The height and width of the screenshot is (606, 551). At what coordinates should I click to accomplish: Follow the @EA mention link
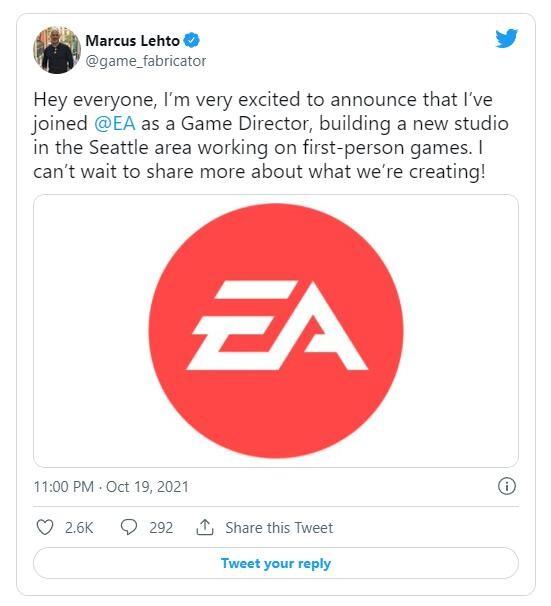(115, 124)
